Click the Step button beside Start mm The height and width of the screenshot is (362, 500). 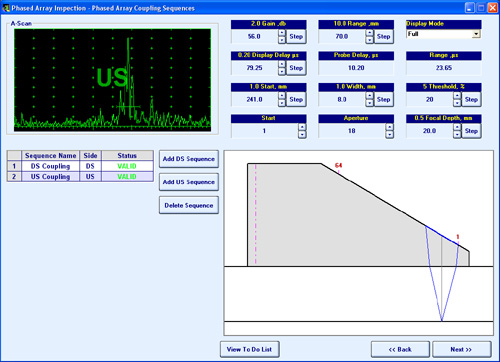[296, 99]
